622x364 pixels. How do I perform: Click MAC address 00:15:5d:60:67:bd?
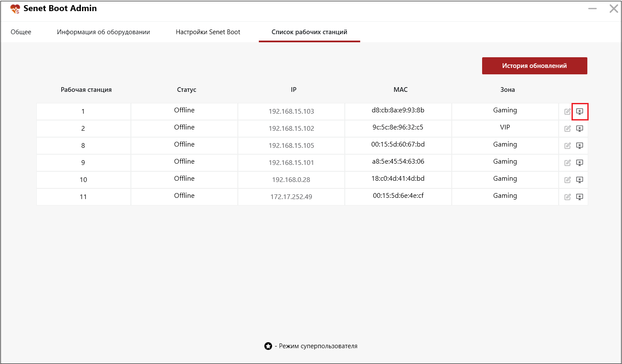coord(398,144)
